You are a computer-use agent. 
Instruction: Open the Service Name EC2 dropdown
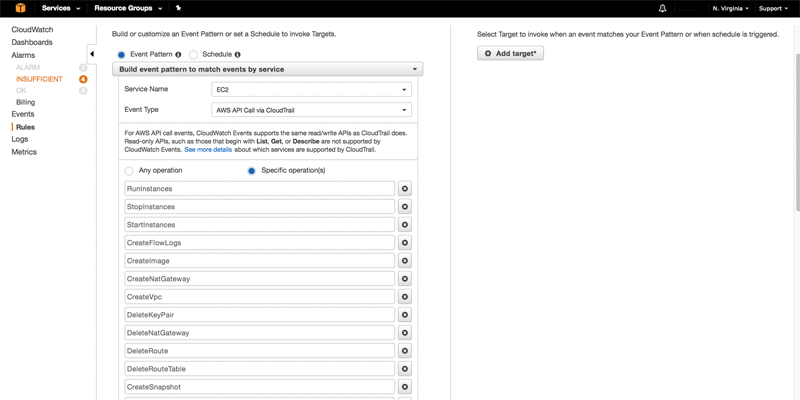point(311,89)
